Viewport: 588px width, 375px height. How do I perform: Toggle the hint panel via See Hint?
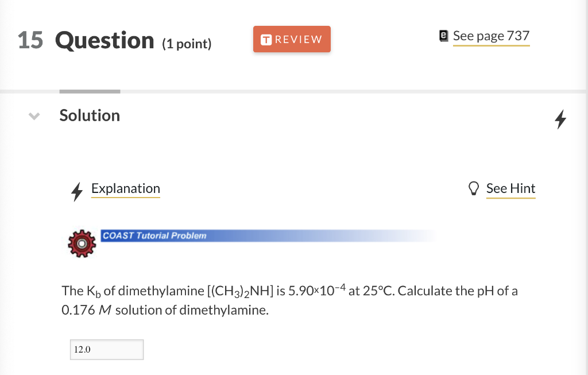coord(510,188)
